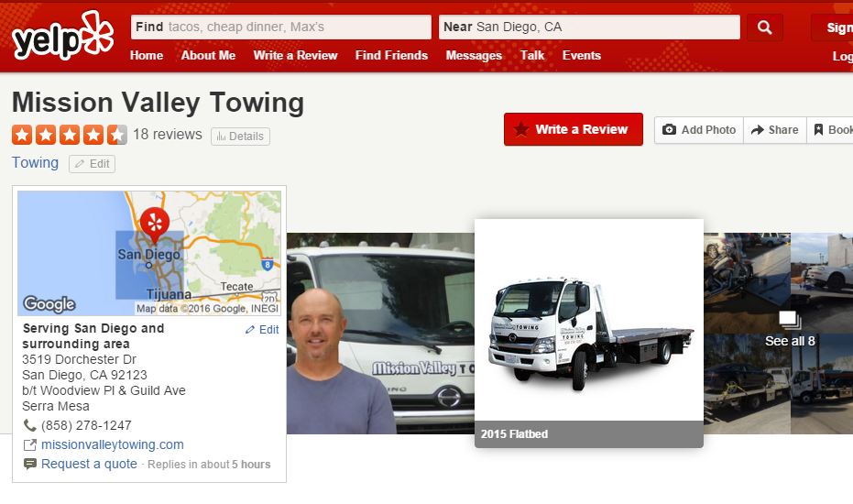
Task: Click the Replies in about 5 hours text
Action: [x=209, y=465]
